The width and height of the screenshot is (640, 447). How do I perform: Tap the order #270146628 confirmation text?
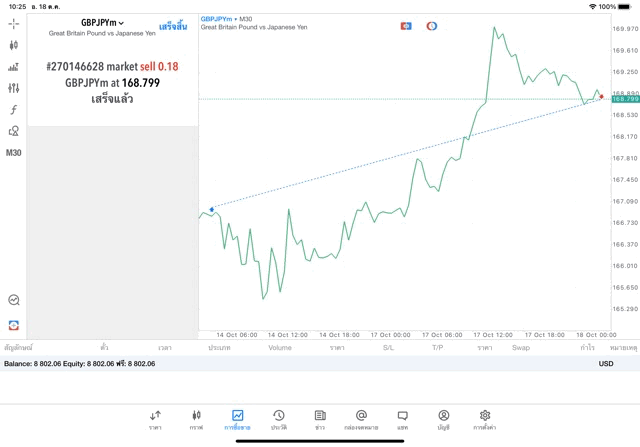click(112, 75)
